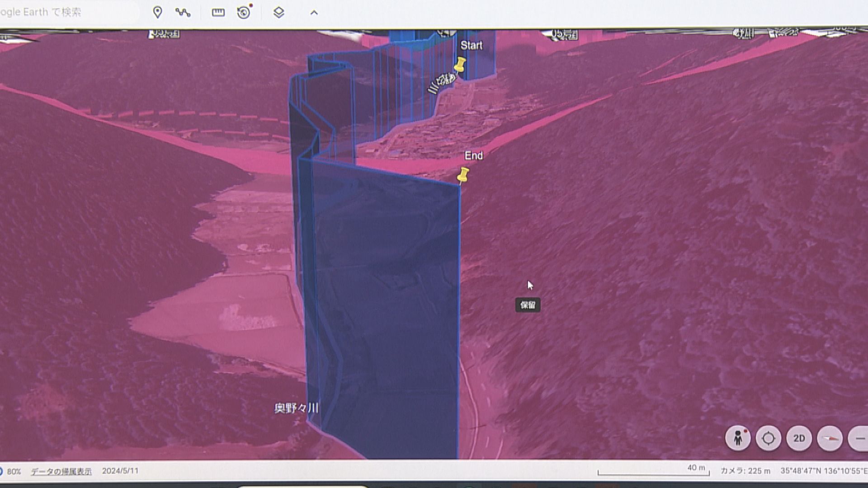Click the imagery date 2024/5/11
Viewport: 868px width, 488px height.
pos(120,471)
